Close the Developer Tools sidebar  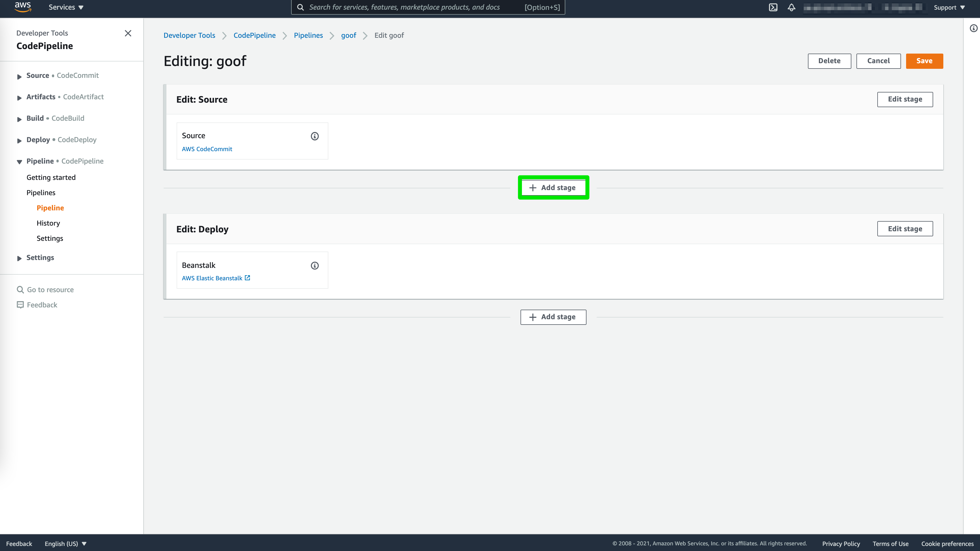coord(128,34)
